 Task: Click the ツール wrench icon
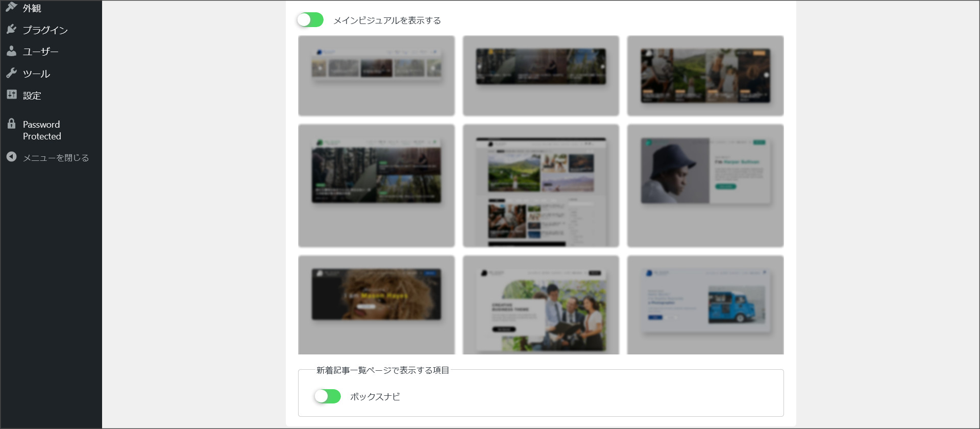click(11, 73)
